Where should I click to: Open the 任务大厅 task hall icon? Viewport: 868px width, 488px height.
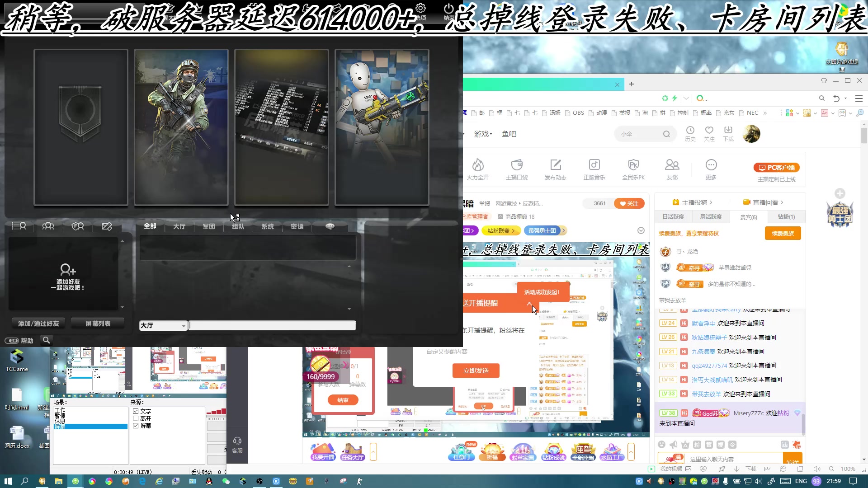[353, 451]
